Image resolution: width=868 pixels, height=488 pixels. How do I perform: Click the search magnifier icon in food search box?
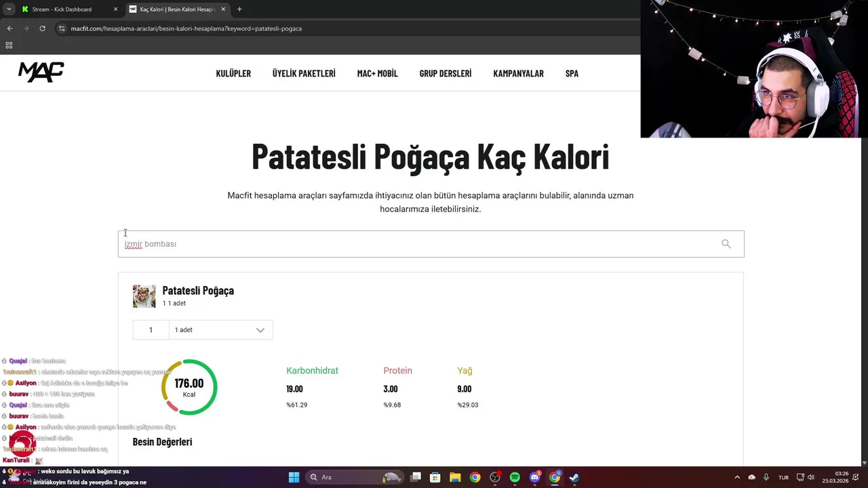726,244
